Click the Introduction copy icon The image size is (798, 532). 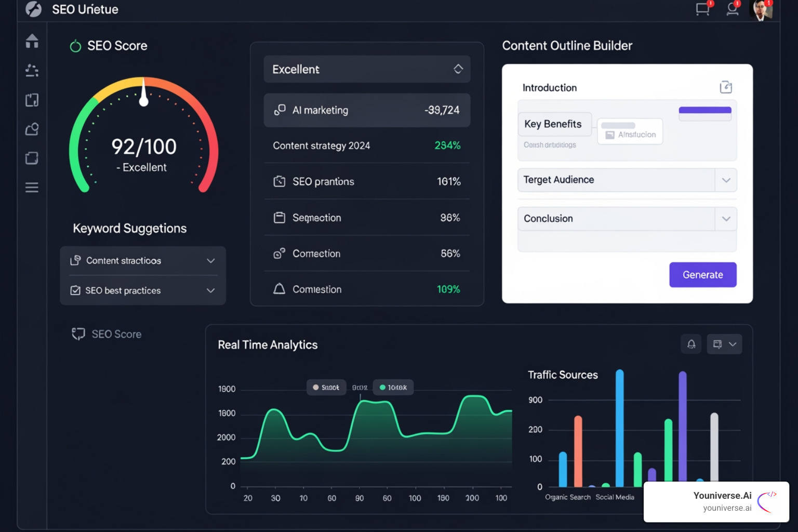pos(726,87)
